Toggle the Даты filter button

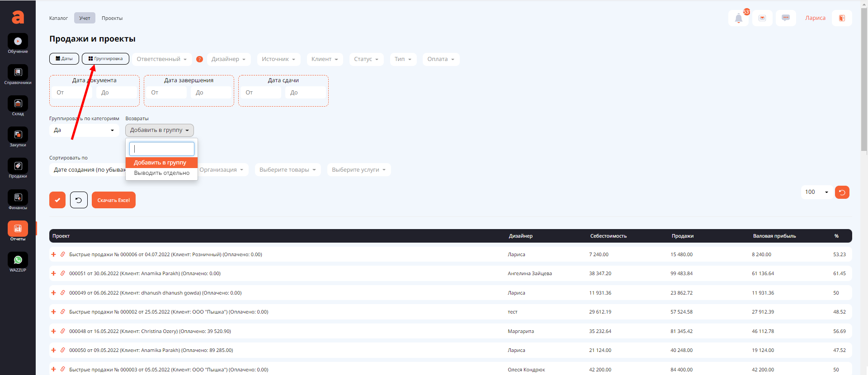[x=64, y=59]
